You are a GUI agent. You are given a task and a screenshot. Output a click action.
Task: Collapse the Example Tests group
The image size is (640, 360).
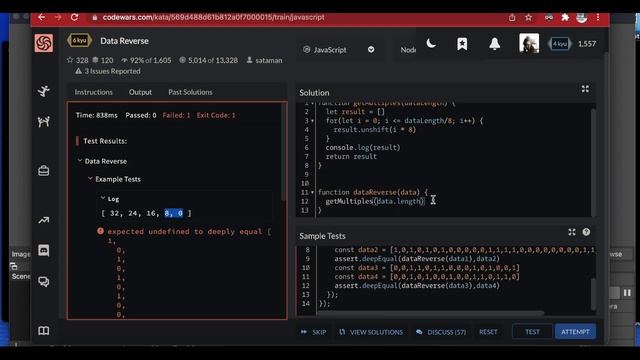[x=90, y=179]
